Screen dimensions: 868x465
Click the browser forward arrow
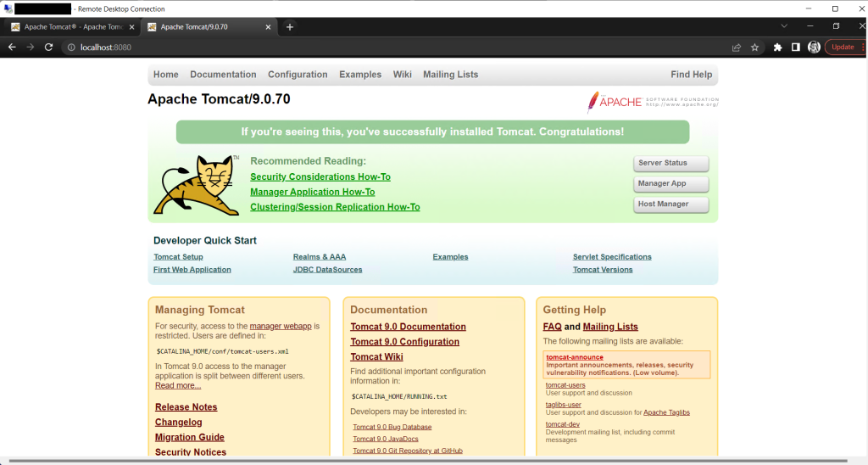31,48
